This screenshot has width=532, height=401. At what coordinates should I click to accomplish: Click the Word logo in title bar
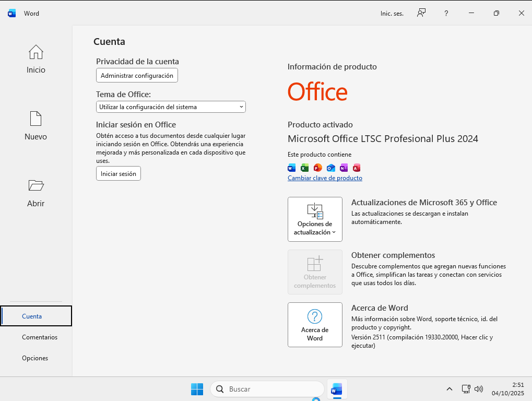pos(11,13)
